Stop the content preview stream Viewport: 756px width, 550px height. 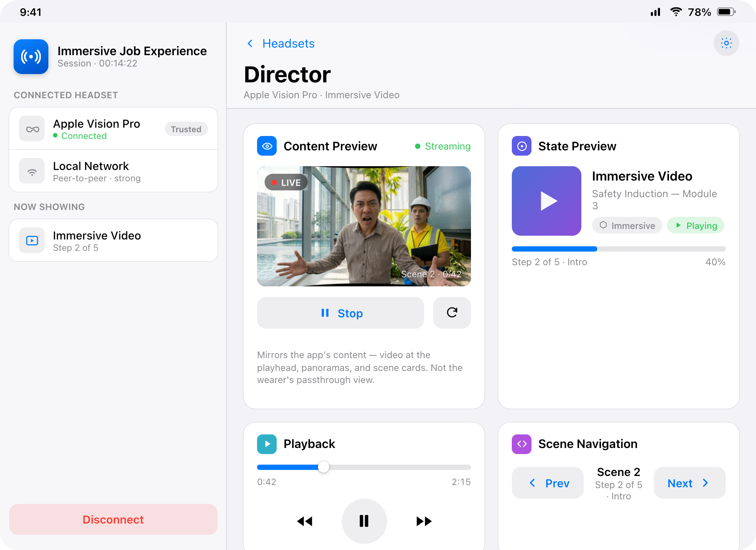pos(341,313)
